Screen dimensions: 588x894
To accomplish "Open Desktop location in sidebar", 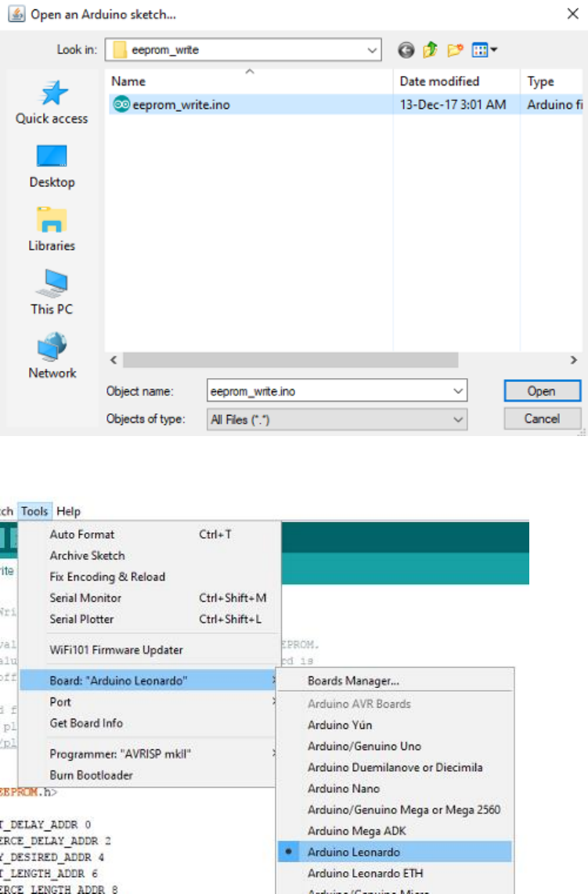I will [x=52, y=167].
